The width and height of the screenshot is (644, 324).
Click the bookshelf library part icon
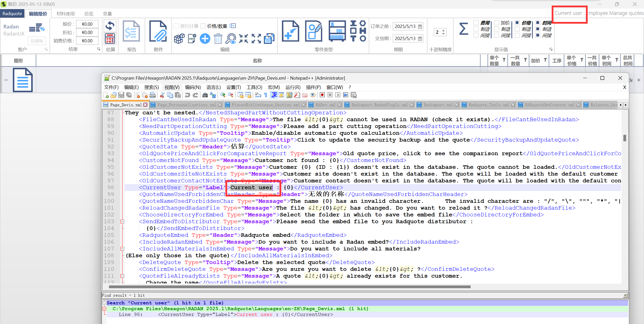click(337, 31)
